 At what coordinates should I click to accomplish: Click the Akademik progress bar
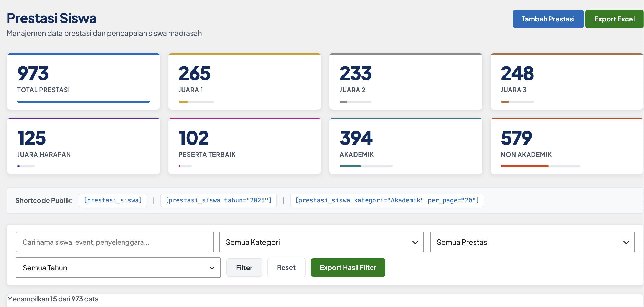pos(366,166)
